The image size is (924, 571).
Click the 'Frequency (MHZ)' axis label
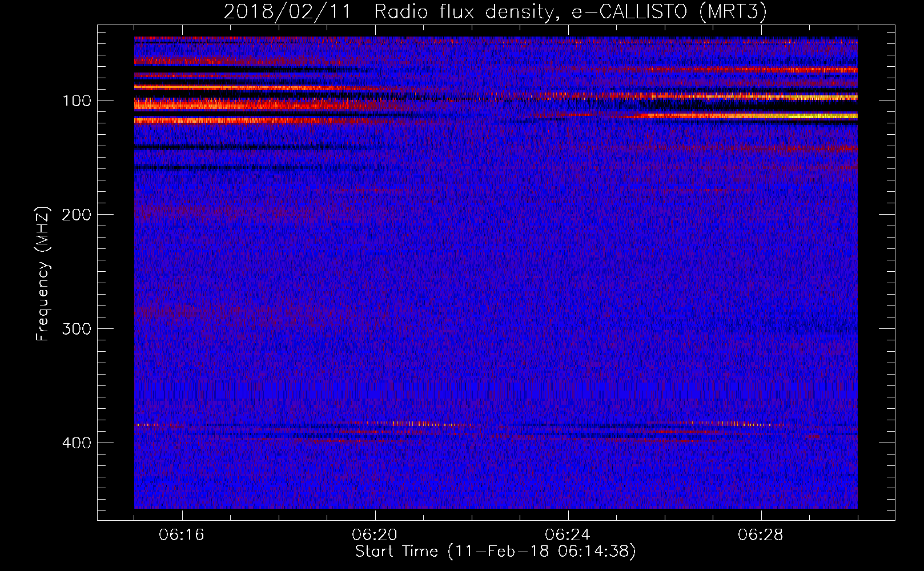(43, 274)
